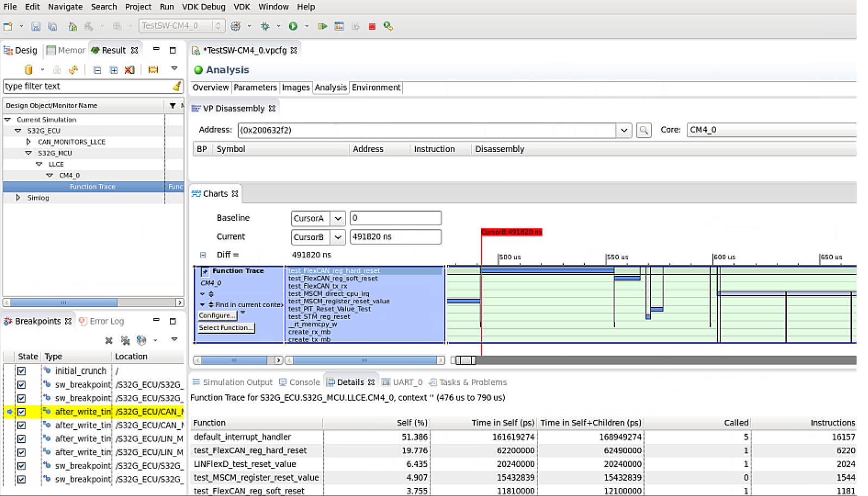The height and width of the screenshot is (496, 868).
Task: Uncheck the initial_crunch breakpoint checkbox
Action: point(22,371)
